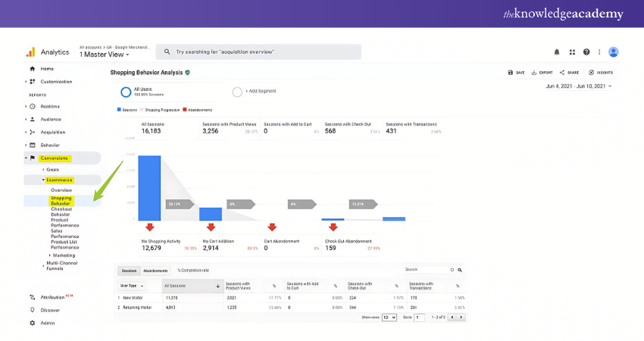This screenshot has width=644, height=341.
Task: Toggle the Sessions view button in table
Action: click(x=129, y=270)
